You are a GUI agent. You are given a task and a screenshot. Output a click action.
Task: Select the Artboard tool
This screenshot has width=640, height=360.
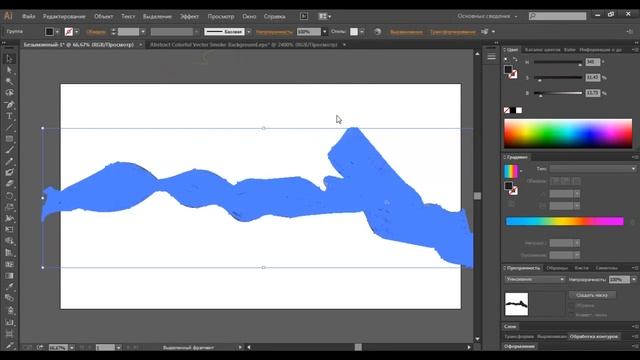click(9, 334)
